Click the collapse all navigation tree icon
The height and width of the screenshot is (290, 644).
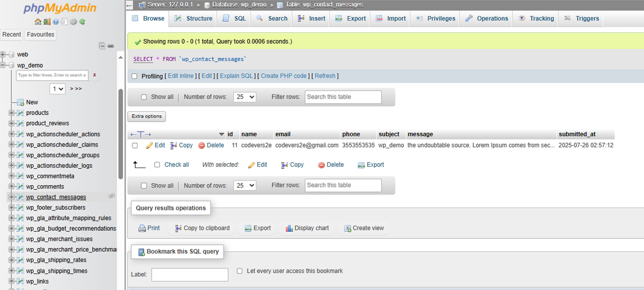click(102, 46)
